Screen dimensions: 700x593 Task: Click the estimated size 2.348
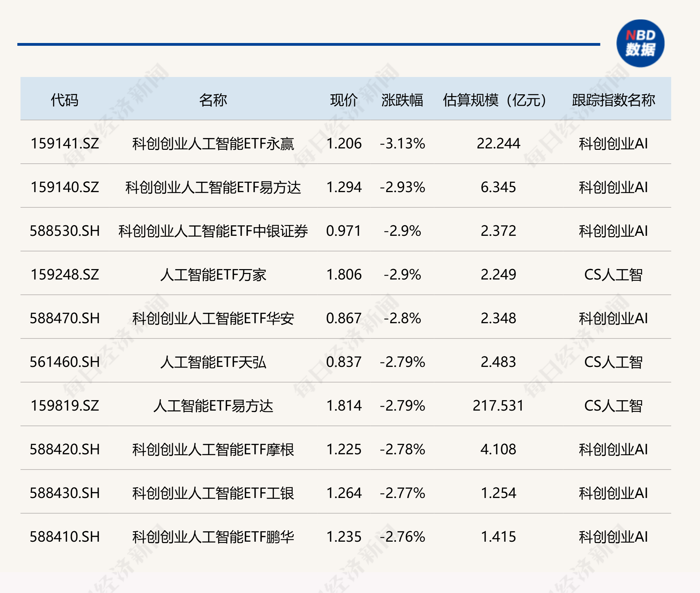[x=498, y=318]
